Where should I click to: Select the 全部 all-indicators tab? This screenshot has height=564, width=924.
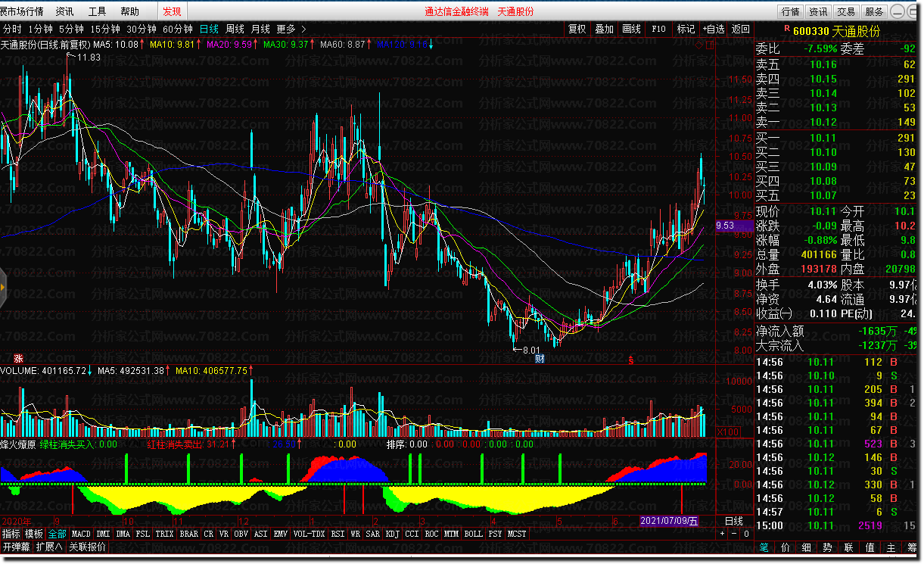(x=57, y=534)
